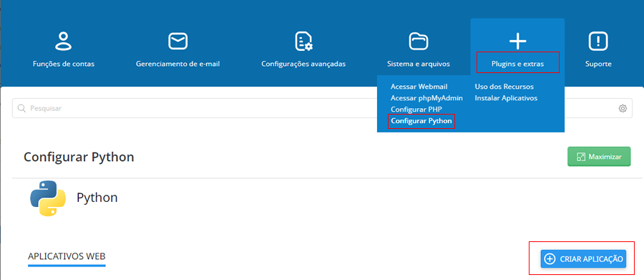This screenshot has width=644, height=280.
Task: Select Acessar phpMyAdmin menu entry
Action: [426, 98]
